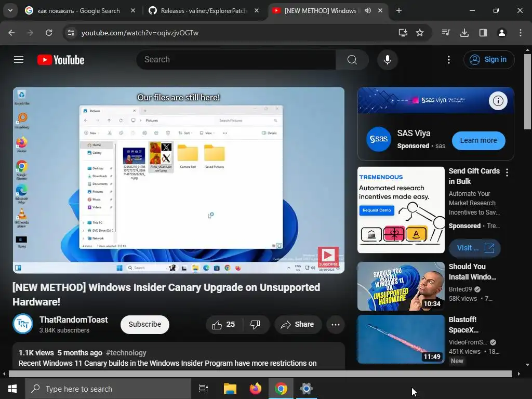Click the Visit button on Tremendous ad
The height and width of the screenshot is (399, 532).
tap(474, 248)
